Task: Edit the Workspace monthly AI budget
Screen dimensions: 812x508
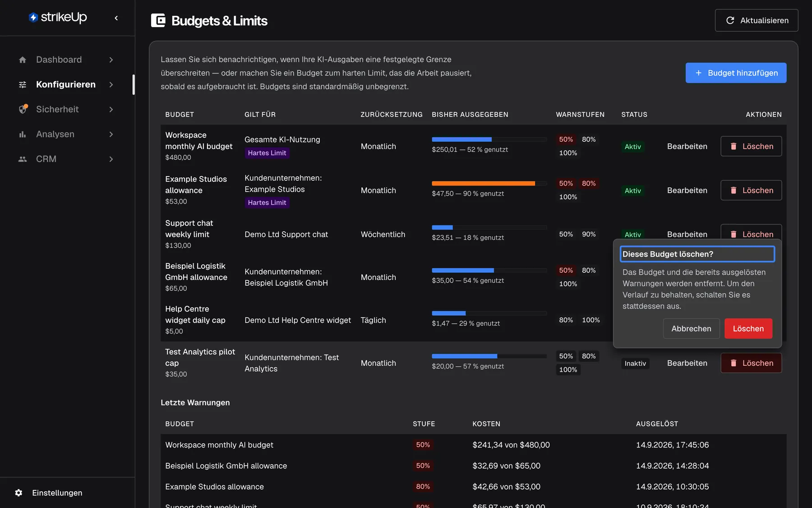Action: point(687,146)
